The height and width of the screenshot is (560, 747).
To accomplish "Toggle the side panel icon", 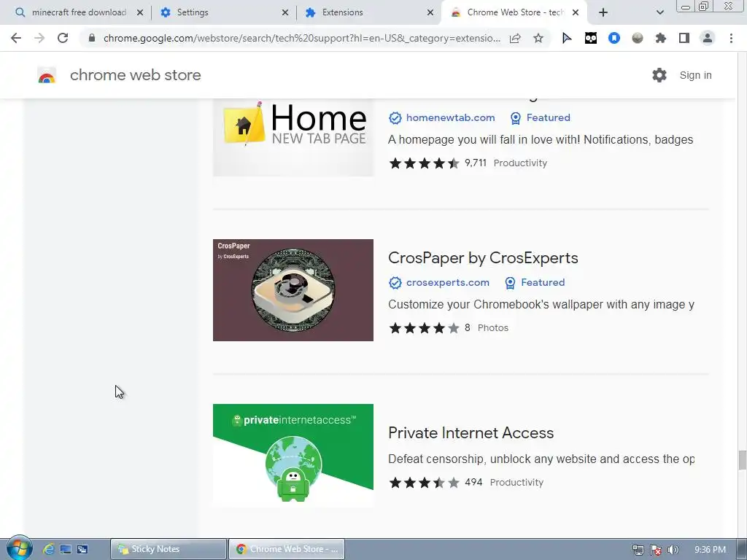I will (x=684, y=38).
